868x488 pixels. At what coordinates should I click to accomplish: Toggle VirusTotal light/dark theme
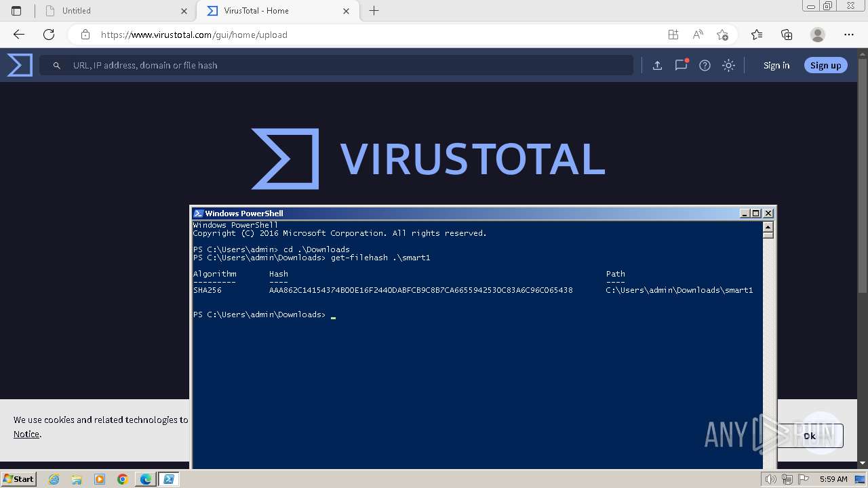pos(728,65)
